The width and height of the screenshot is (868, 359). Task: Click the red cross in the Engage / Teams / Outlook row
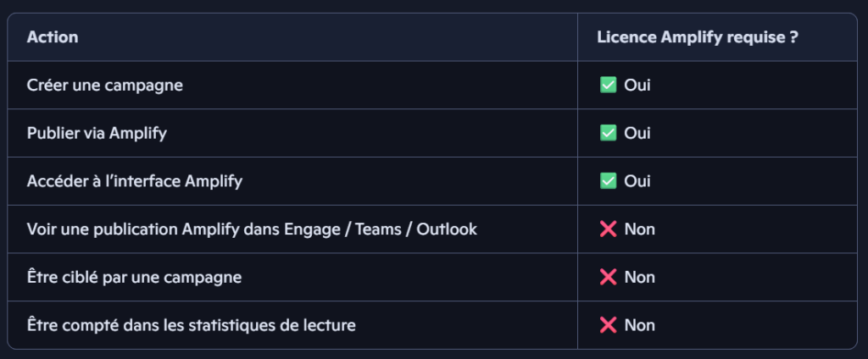coord(608,229)
